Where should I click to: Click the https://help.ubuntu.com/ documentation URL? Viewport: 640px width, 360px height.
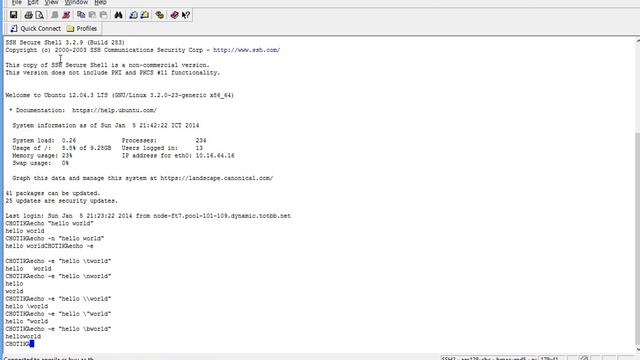pyautogui.click(x=114, y=110)
